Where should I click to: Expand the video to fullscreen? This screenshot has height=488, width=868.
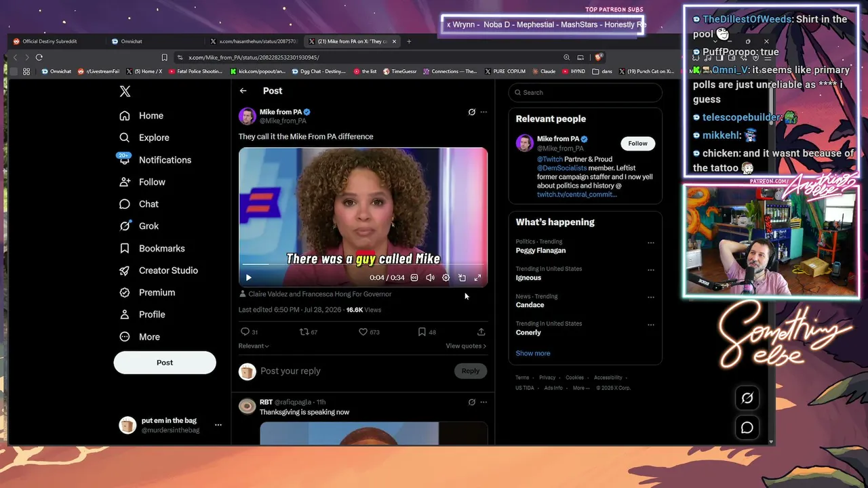tap(477, 278)
